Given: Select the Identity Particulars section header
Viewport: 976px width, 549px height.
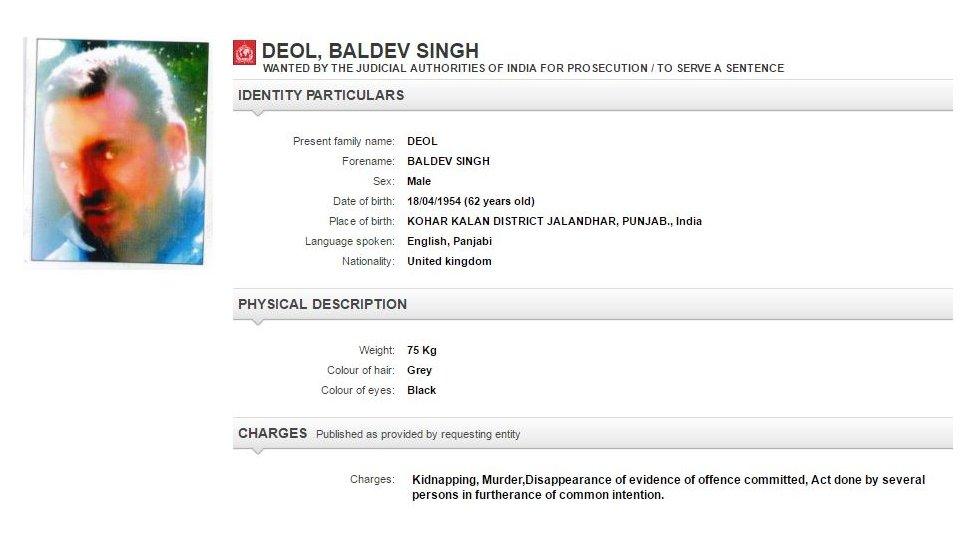Looking at the screenshot, I should 321,95.
